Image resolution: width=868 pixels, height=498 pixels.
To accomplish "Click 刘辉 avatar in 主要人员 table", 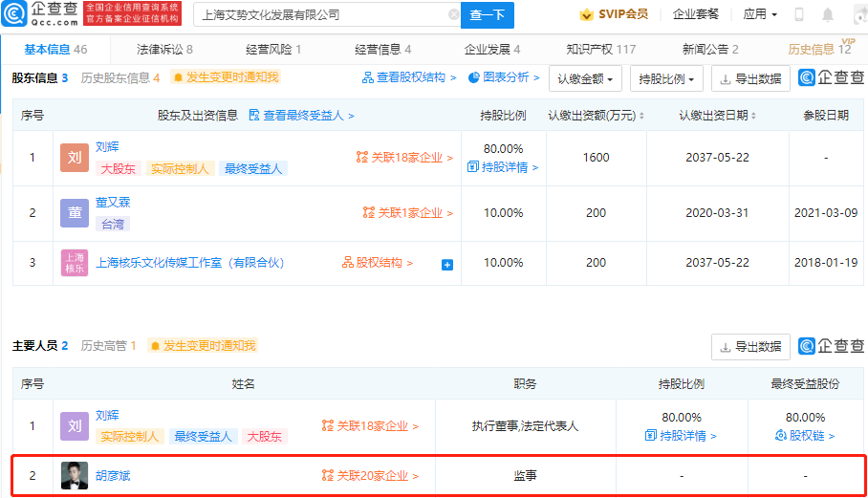I will [x=75, y=426].
